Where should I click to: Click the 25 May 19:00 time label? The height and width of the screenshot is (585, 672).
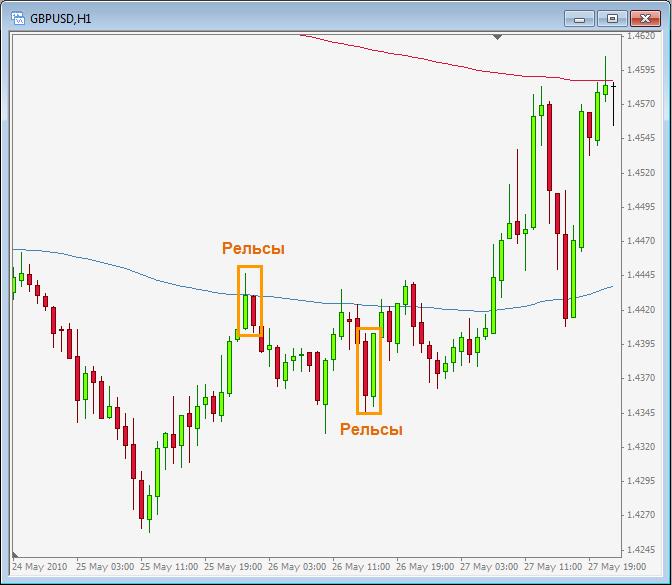click(233, 567)
